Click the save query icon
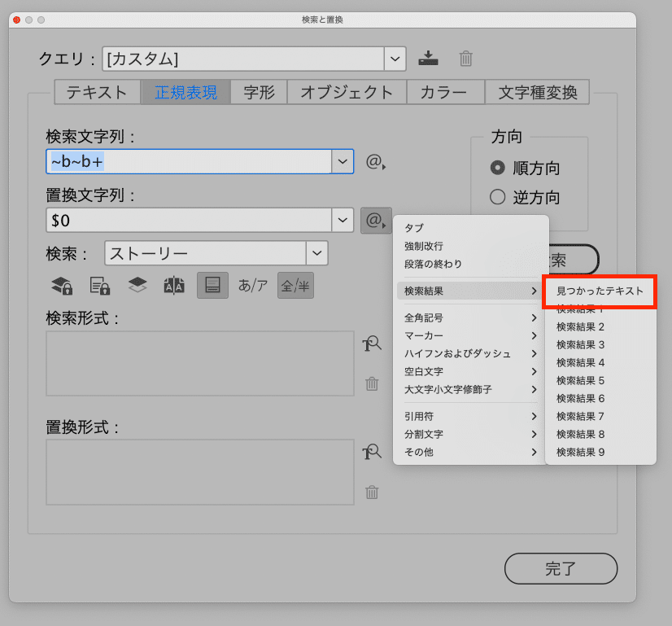Image resolution: width=672 pixels, height=626 pixels. point(429,58)
